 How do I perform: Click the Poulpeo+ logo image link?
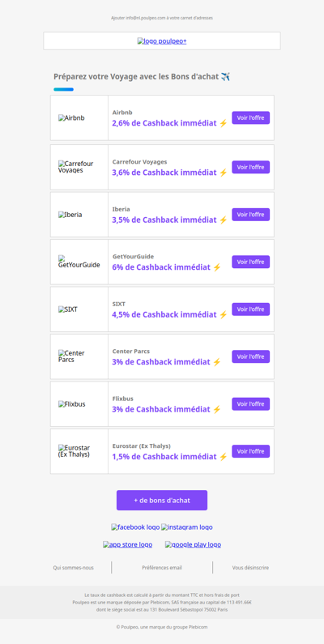[x=162, y=41]
